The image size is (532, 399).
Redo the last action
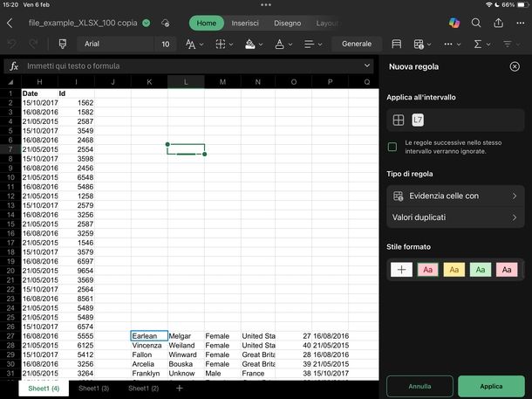coord(33,44)
